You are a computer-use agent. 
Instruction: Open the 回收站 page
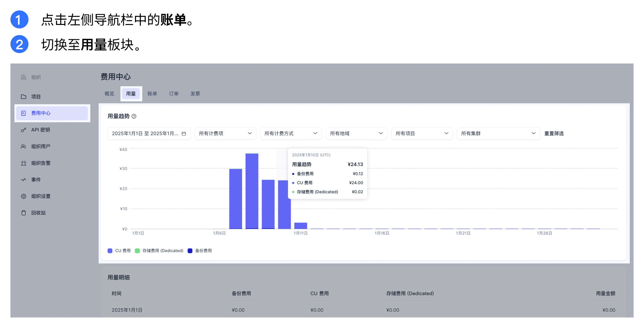[38, 213]
